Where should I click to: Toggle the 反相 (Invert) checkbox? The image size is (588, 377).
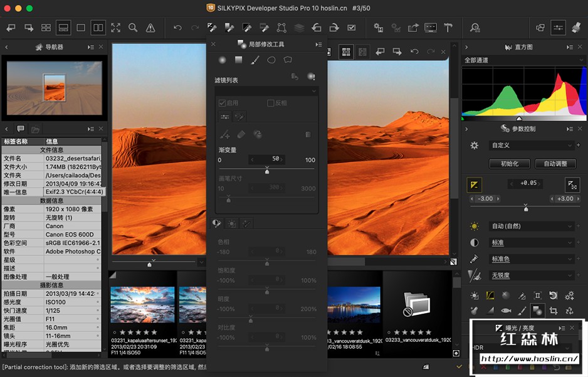point(271,103)
